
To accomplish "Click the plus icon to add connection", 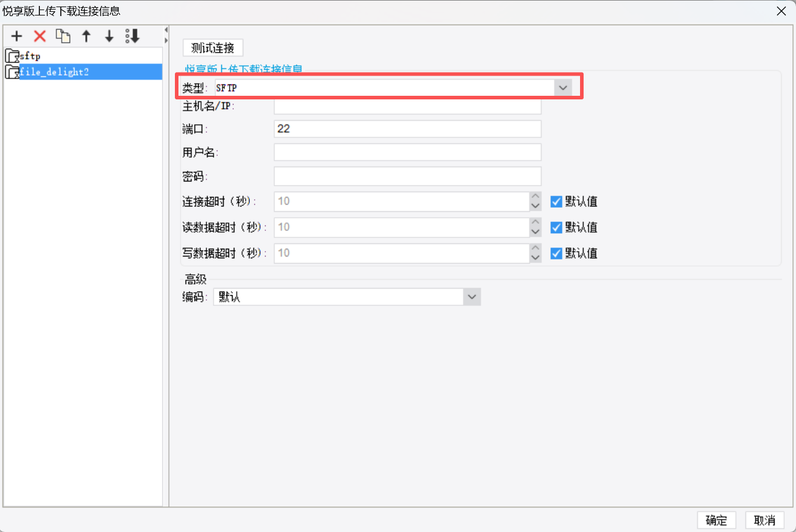I will tap(17, 36).
